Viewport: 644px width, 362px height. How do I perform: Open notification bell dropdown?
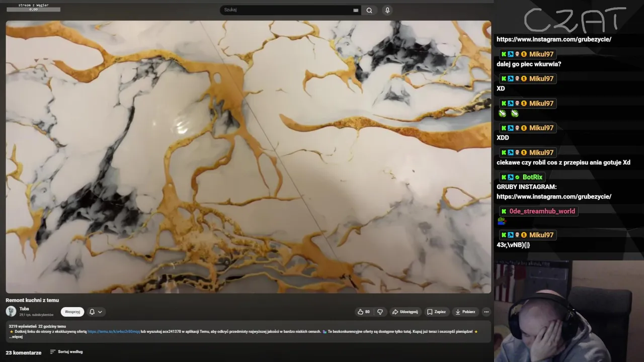coord(96,312)
